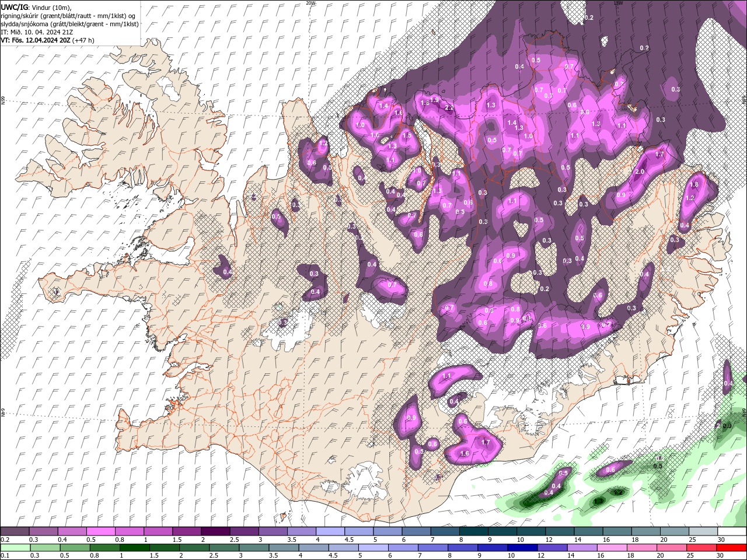Click the snow legend swatch for 0.8–1 mm
This screenshot has height=560, width=747.
[129, 531]
